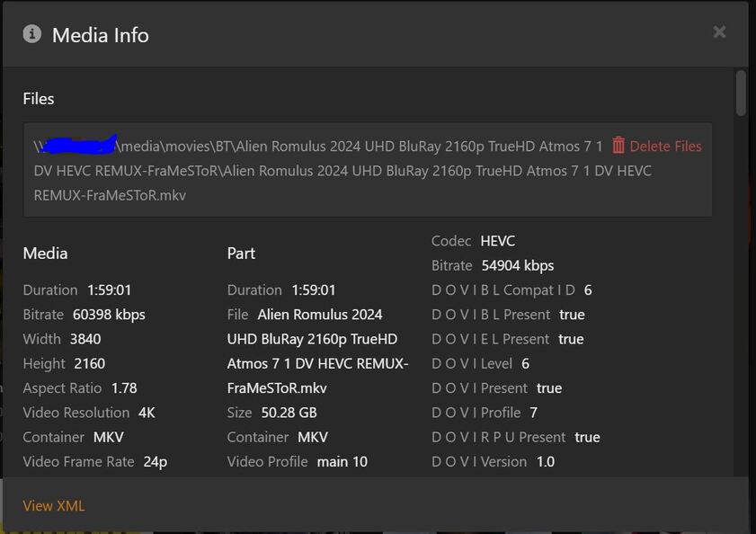The image size is (756, 534).
Task: Click the Video Profile main 10 value
Action: tap(342, 462)
